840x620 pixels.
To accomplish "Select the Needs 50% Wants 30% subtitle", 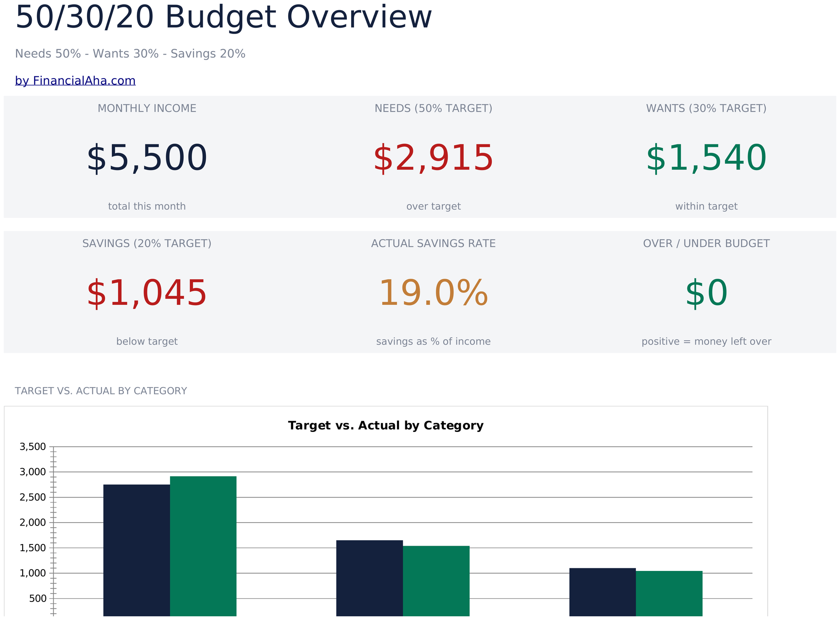I will [x=130, y=54].
